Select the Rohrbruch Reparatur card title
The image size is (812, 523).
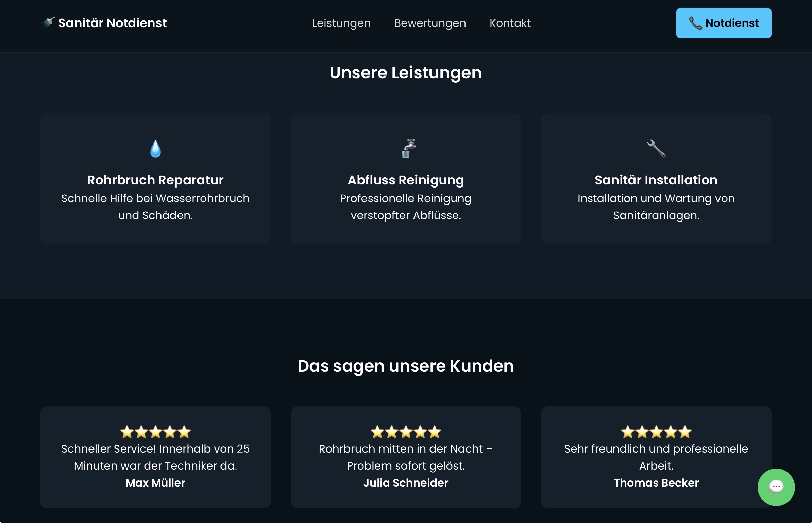[155, 180]
